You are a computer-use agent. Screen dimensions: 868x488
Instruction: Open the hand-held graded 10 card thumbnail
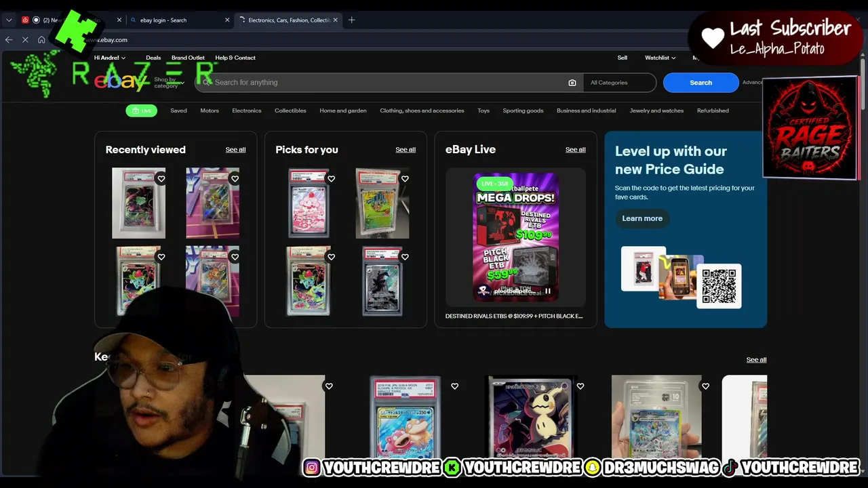[x=656, y=416]
